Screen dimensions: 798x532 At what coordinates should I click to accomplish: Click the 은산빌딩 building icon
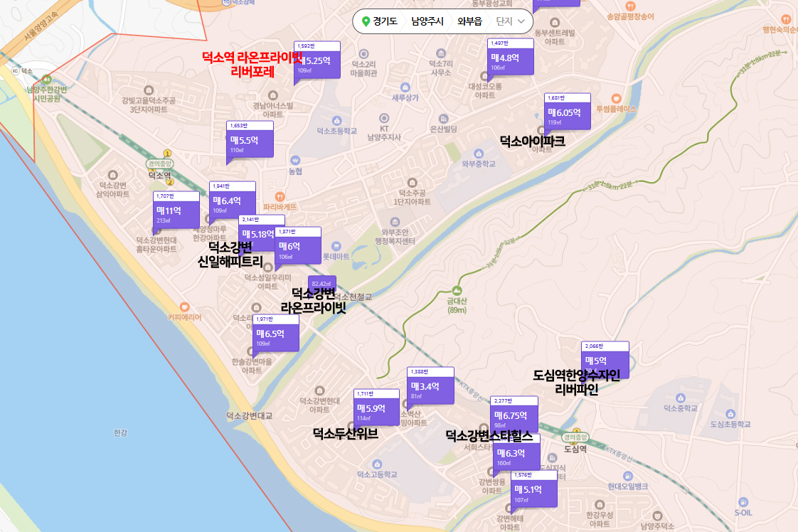[443, 119]
